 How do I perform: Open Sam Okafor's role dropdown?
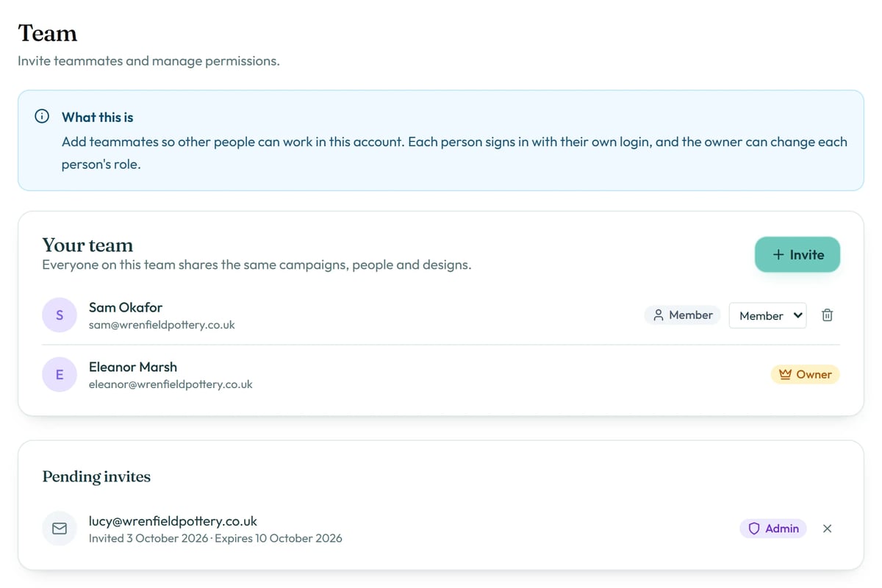coord(767,315)
